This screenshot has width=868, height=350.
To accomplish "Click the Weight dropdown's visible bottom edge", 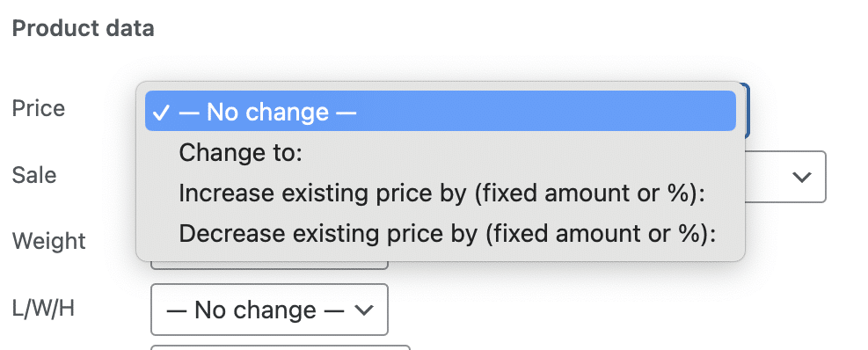I will tap(269, 266).
